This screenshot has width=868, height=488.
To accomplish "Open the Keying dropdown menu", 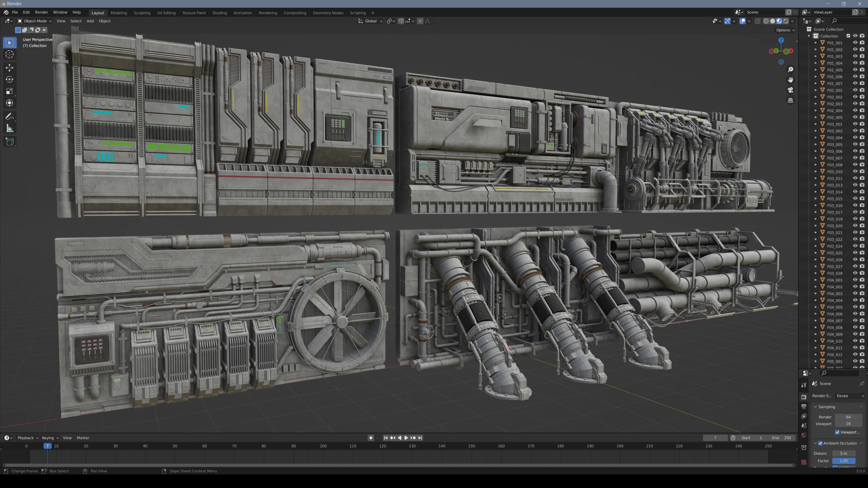I will click(x=50, y=438).
